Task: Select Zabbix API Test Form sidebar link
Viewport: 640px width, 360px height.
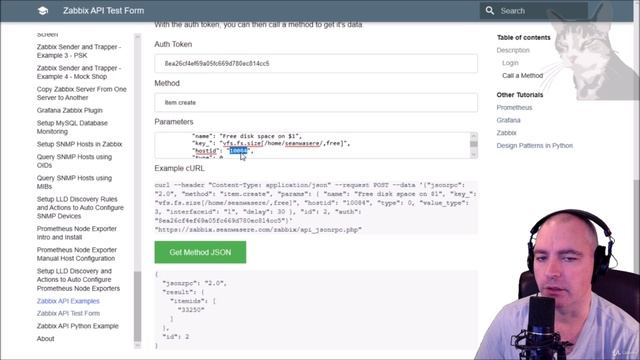Action: click(68, 313)
